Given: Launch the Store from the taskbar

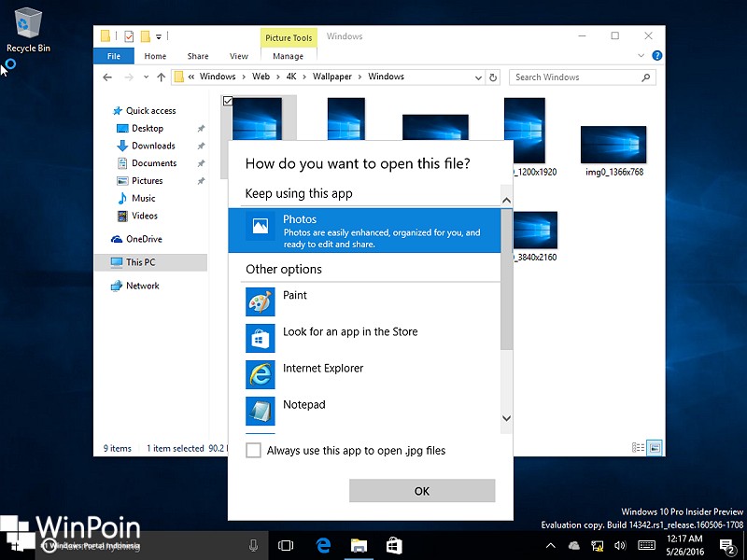Looking at the screenshot, I should click(x=394, y=545).
